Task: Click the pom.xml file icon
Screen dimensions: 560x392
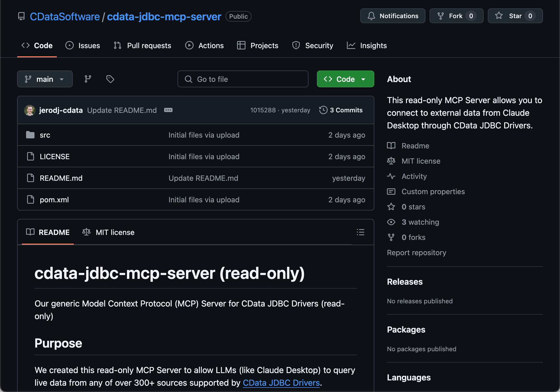Action: point(31,199)
